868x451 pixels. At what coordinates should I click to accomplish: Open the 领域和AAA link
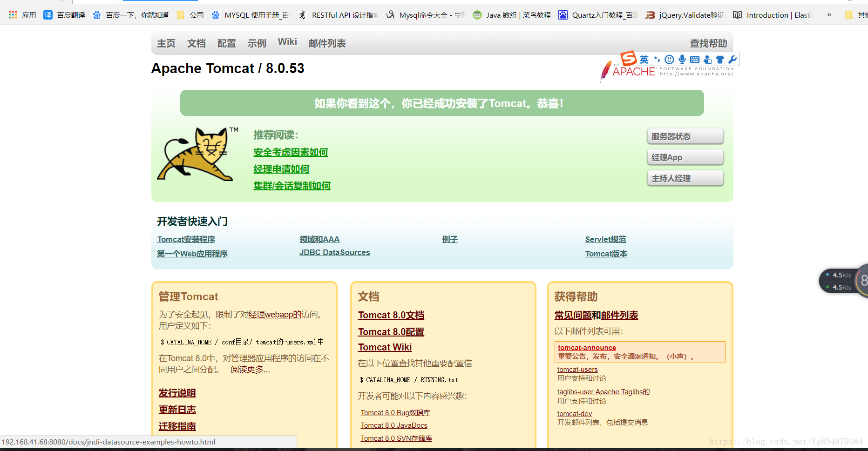point(319,239)
